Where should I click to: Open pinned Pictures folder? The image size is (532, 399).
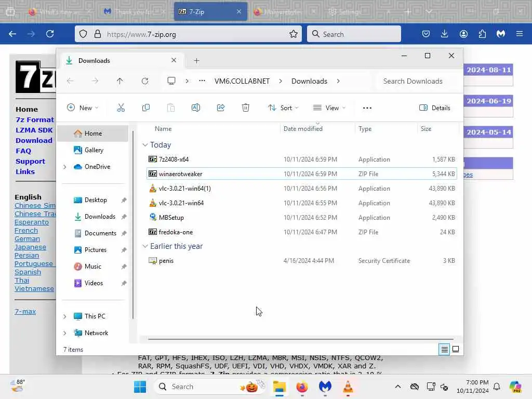tap(96, 250)
